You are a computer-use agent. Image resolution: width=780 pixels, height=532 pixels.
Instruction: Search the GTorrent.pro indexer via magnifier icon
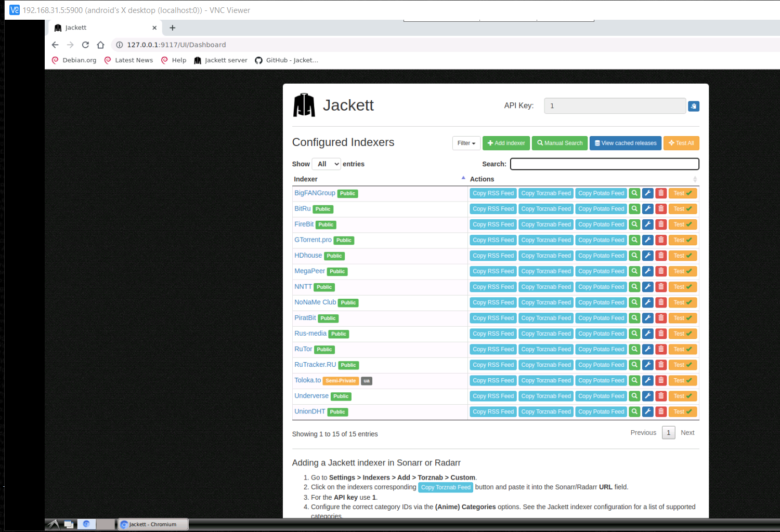[x=634, y=240]
